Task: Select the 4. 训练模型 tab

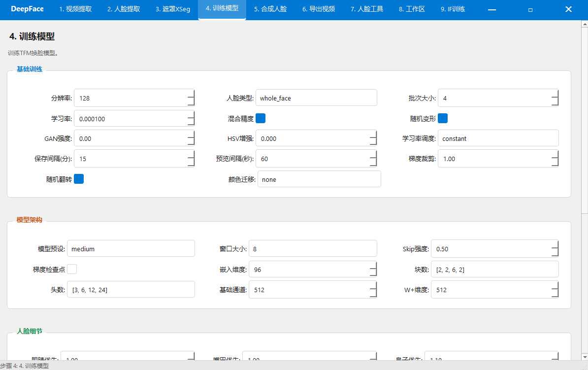Action: pos(222,9)
